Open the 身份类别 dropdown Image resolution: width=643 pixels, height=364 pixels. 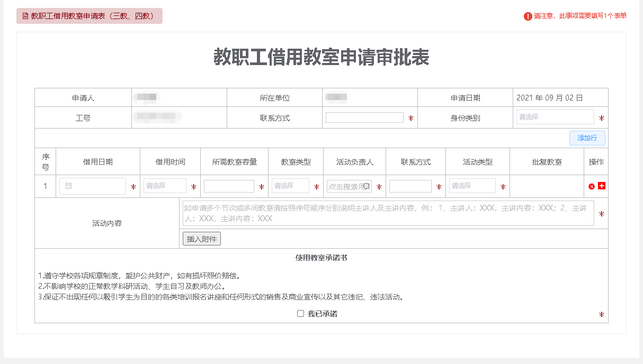click(x=555, y=117)
